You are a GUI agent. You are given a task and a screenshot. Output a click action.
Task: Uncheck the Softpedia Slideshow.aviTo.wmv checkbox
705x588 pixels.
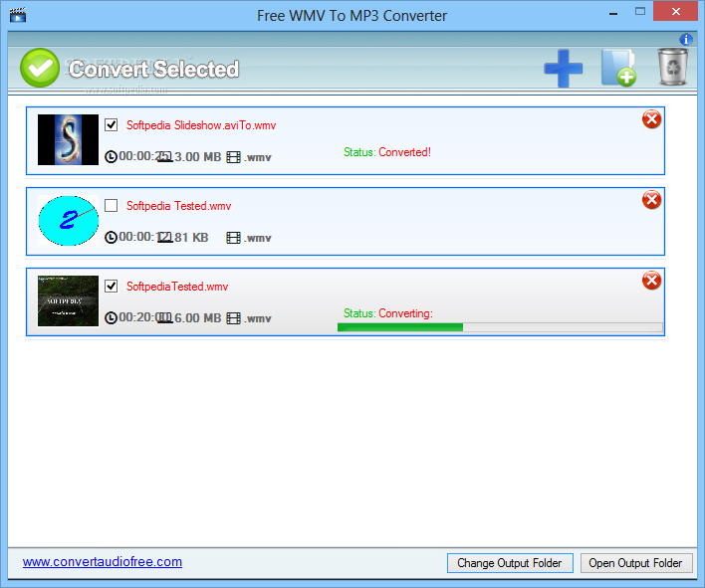(x=112, y=124)
